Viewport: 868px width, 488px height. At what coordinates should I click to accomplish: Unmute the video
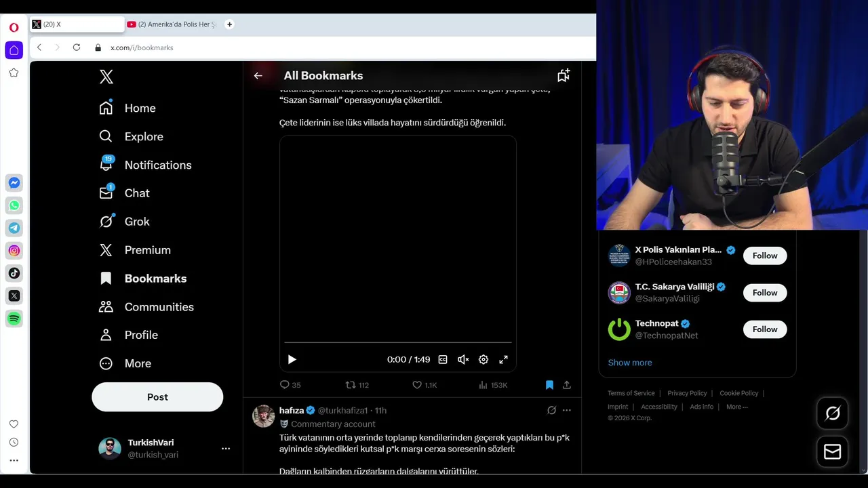tap(463, 359)
